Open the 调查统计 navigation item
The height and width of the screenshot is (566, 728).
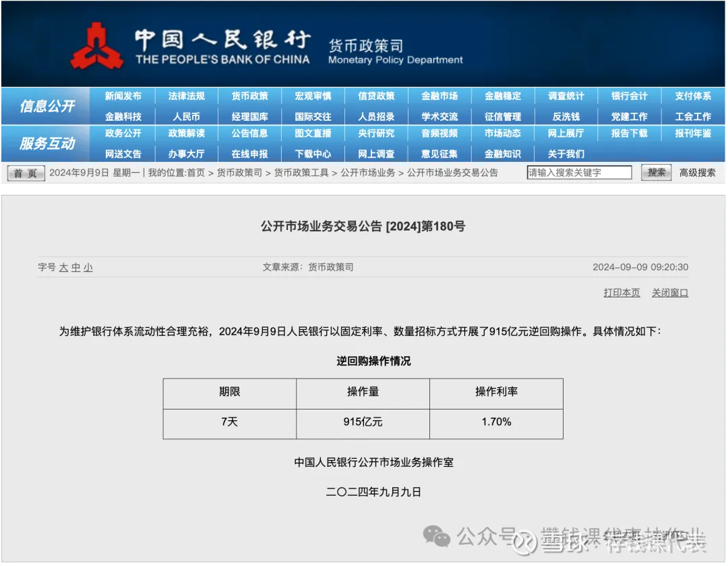coord(566,96)
